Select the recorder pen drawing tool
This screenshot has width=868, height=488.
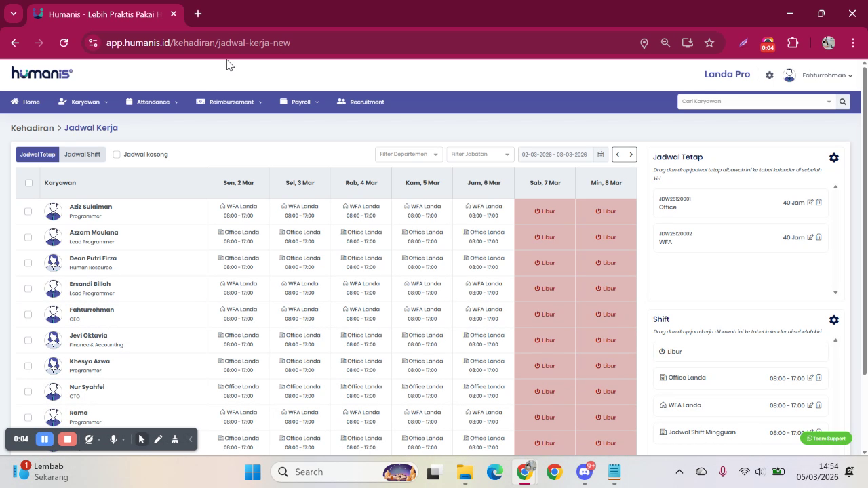click(x=158, y=439)
